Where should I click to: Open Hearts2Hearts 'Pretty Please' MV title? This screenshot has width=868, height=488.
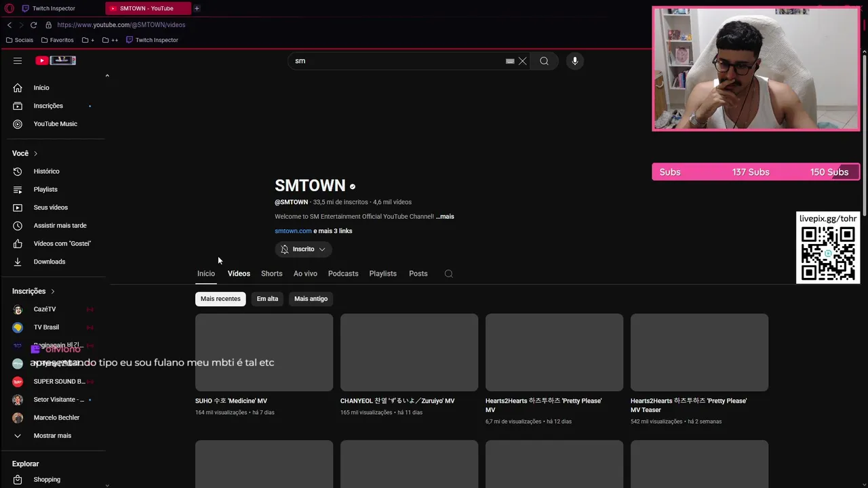[x=543, y=405]
